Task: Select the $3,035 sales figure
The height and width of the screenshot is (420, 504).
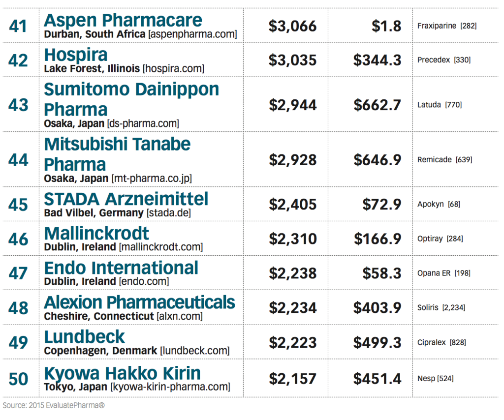Action: 292,60
